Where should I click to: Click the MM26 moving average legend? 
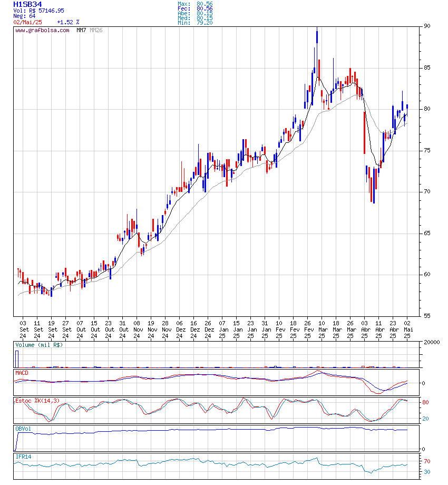click(96, 31)
